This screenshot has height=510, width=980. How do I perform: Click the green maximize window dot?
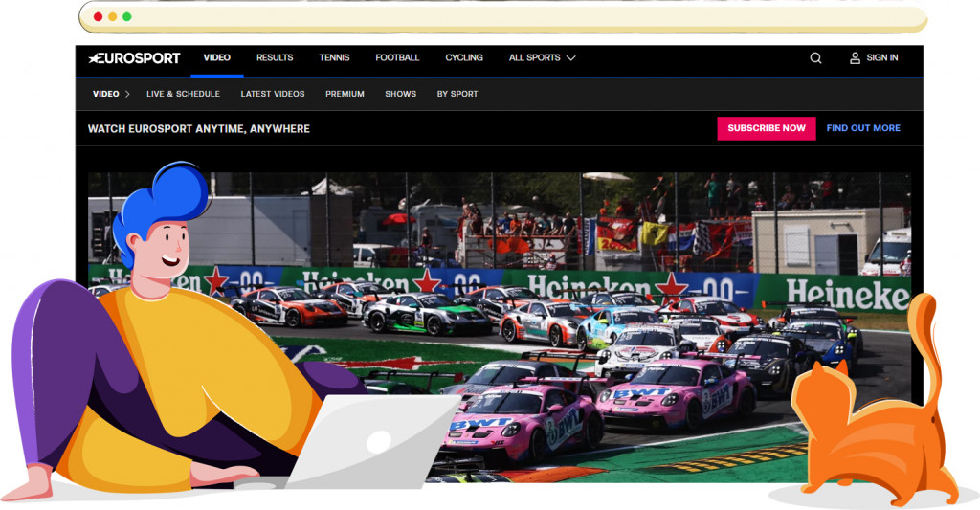127,17
